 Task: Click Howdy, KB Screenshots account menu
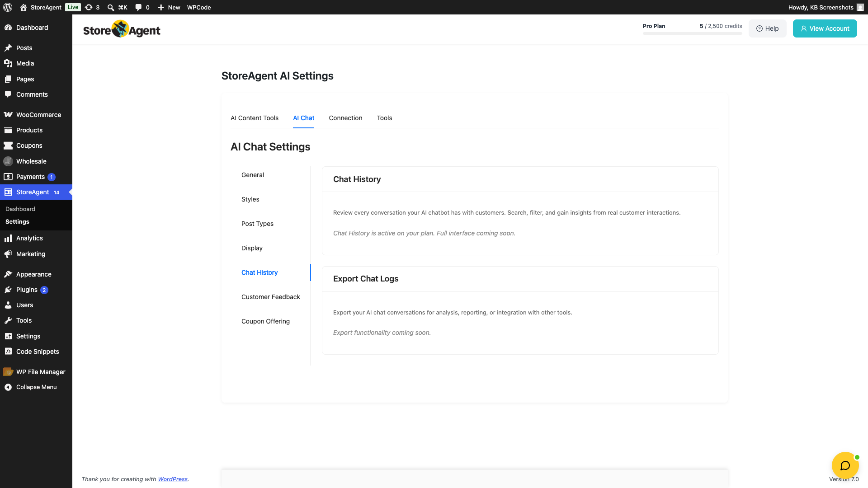(826, 7)
